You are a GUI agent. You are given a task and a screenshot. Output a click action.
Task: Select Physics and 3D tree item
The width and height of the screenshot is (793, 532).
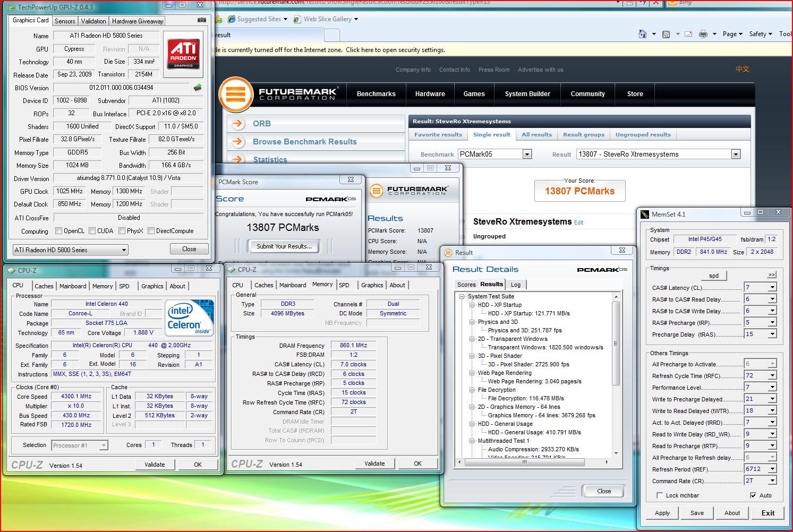pos(498,322)
